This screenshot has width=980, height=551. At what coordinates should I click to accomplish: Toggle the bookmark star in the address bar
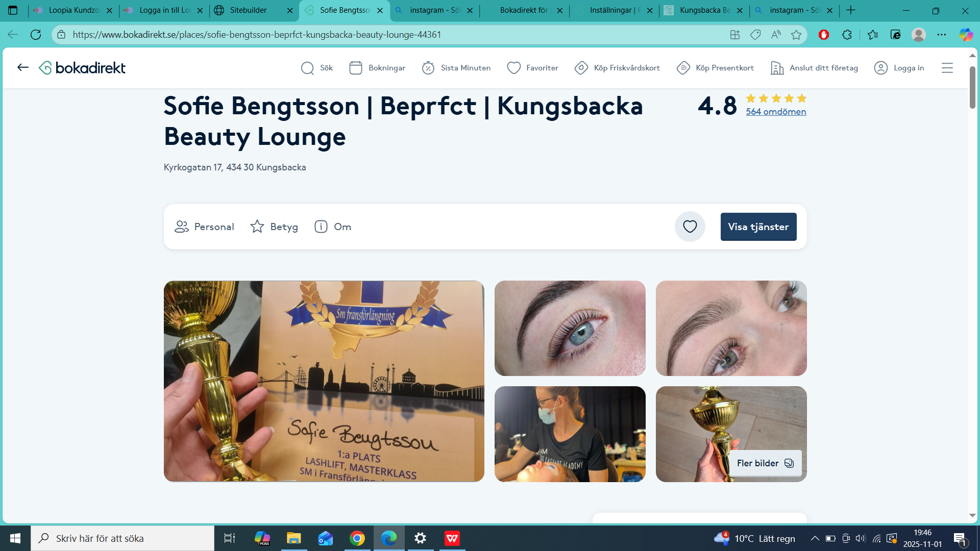click(x=795, y=34)
